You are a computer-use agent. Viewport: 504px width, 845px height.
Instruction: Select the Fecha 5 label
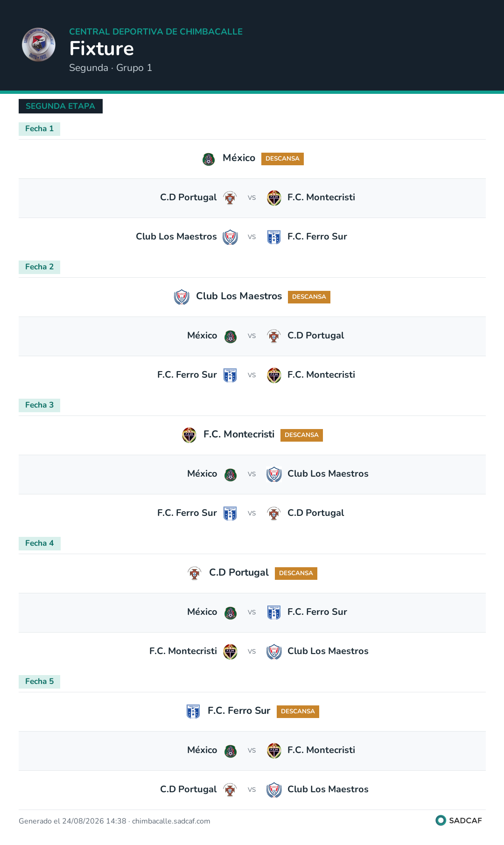click(39, 682)
